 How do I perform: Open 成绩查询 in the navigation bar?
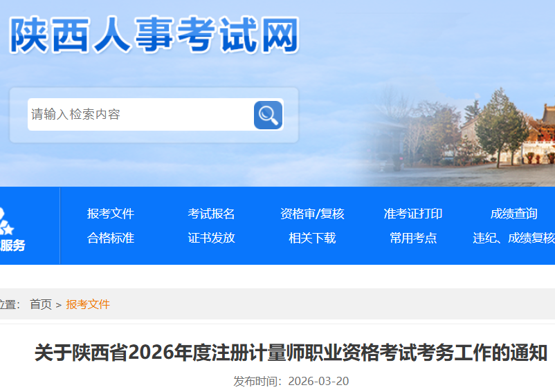click(513, 214)
